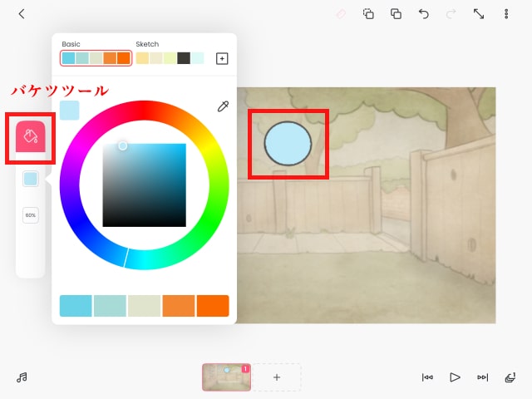This screenshot has height=399, width=532.
Task: Go back with the top-left arrow
Action: pyautogui.click(x=22, y=14)
